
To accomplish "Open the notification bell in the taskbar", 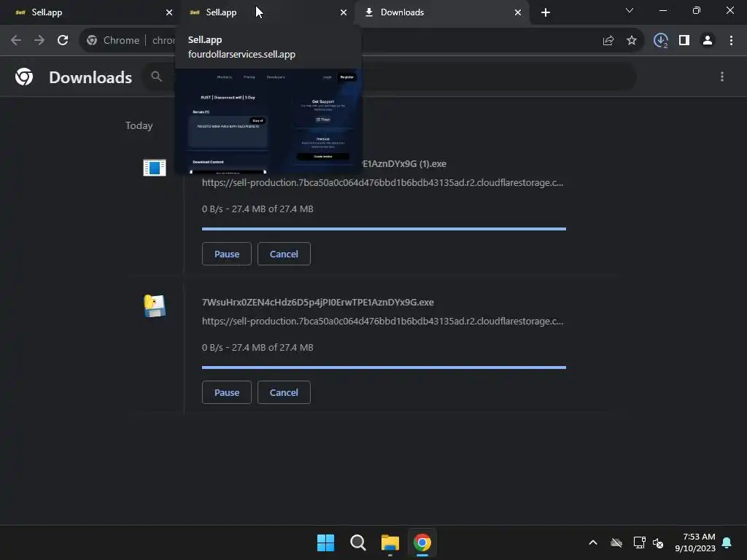I will coord(727,542).
